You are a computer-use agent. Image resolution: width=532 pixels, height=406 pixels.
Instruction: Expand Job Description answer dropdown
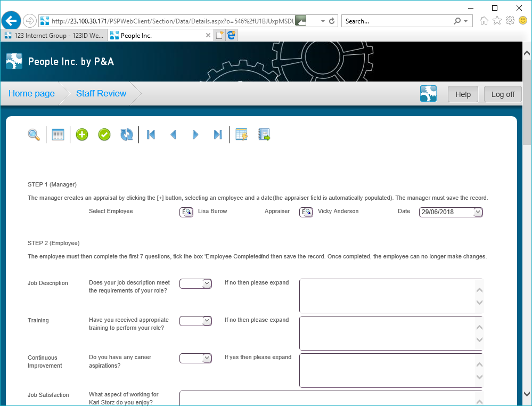coord(207,283)
